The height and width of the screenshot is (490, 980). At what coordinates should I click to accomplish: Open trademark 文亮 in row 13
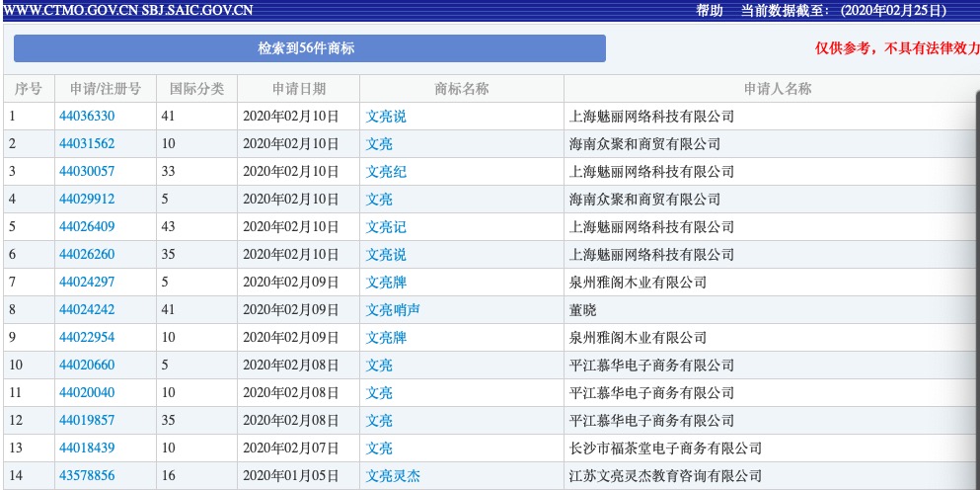[379, 449]
